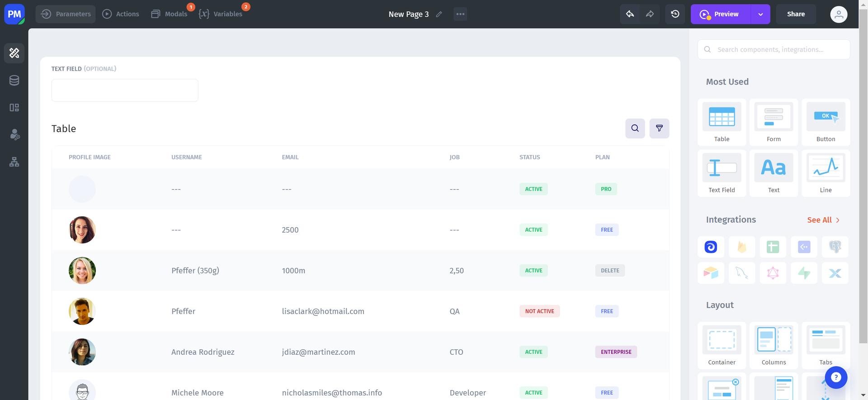Open the Actions tab
This screenshot has height=400, width=868.
121,14
